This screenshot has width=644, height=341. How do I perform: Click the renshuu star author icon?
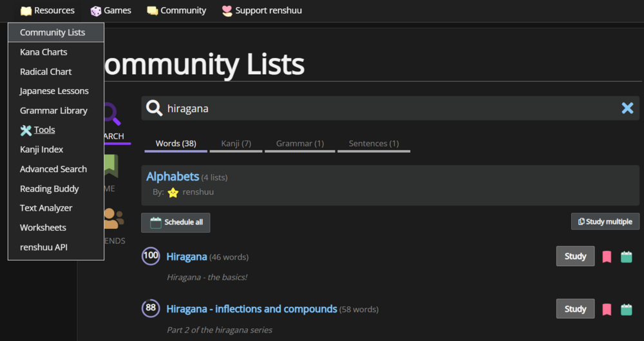click(173, 192)
